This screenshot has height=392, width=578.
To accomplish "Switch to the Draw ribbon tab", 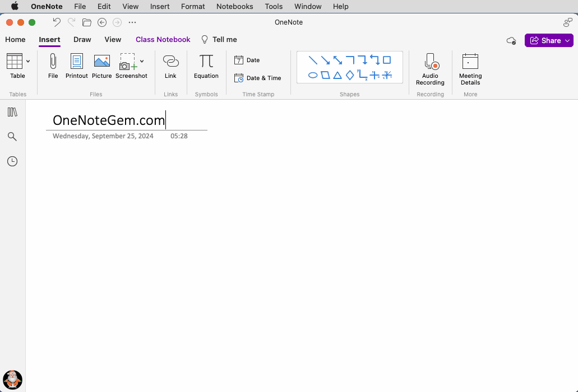I will click(82, 40).
